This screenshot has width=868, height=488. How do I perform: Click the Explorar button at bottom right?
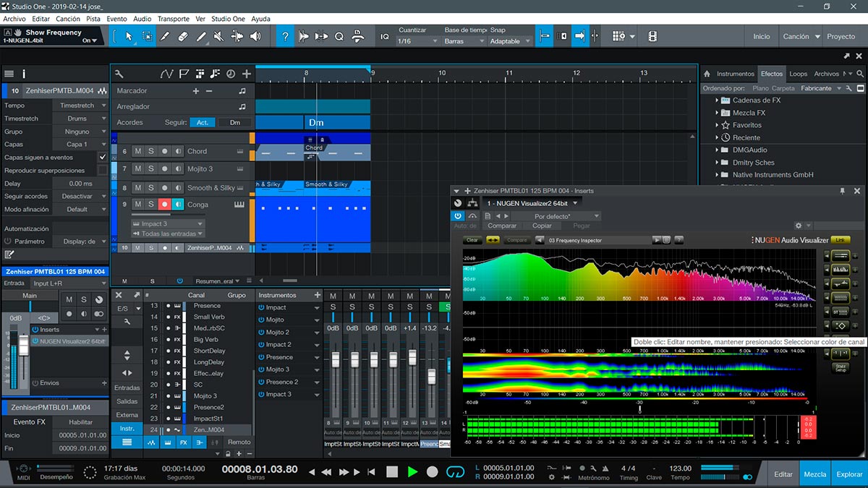849,475
